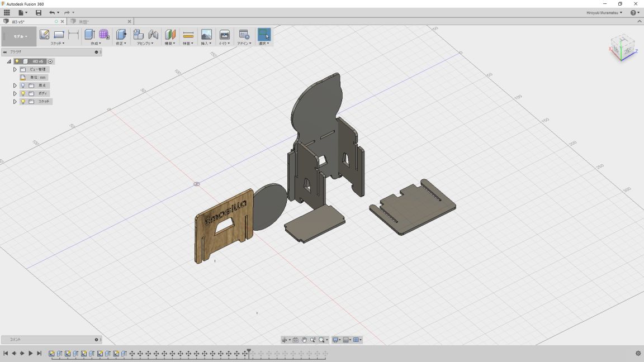Expand the ビュー管理 folder
644x362 pixels.
pyautogui.click(x=15, y=69)
